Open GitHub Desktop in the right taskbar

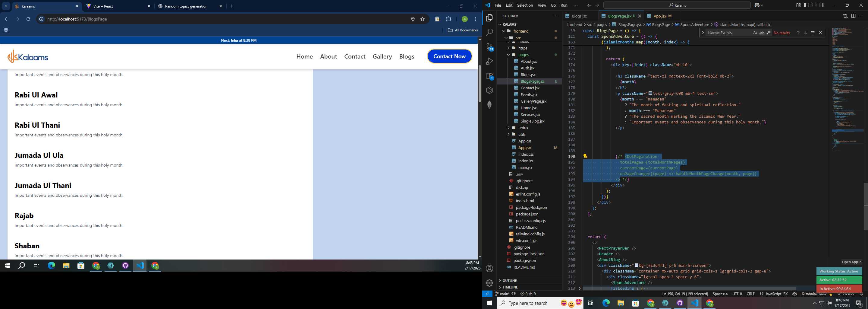click(x=680, y=303)
